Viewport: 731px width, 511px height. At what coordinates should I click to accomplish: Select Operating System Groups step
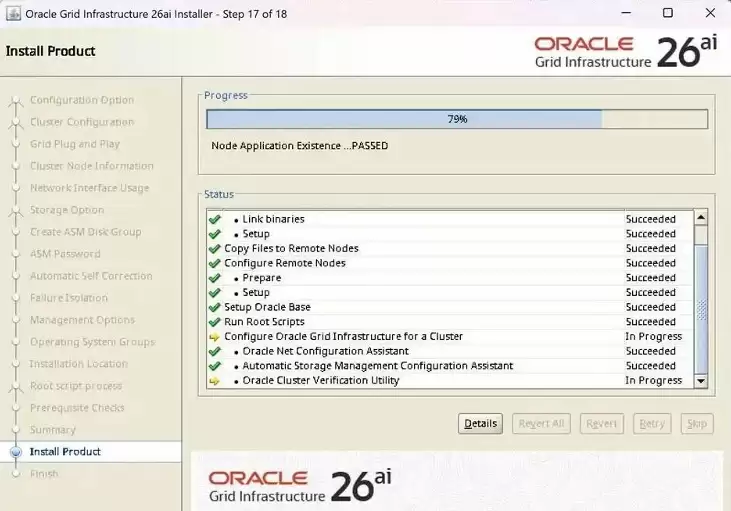click(x=92, y=342)
